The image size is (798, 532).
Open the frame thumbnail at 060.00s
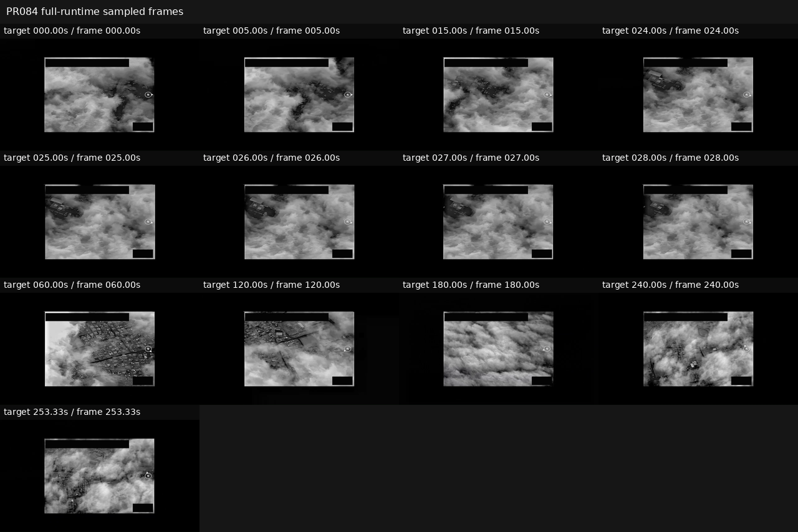tap(99, 349)
